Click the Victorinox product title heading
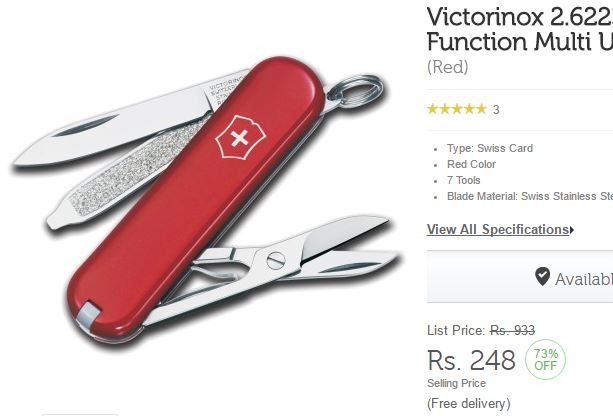Viewport: 613px width, 416px height. (x=520, y=29)
